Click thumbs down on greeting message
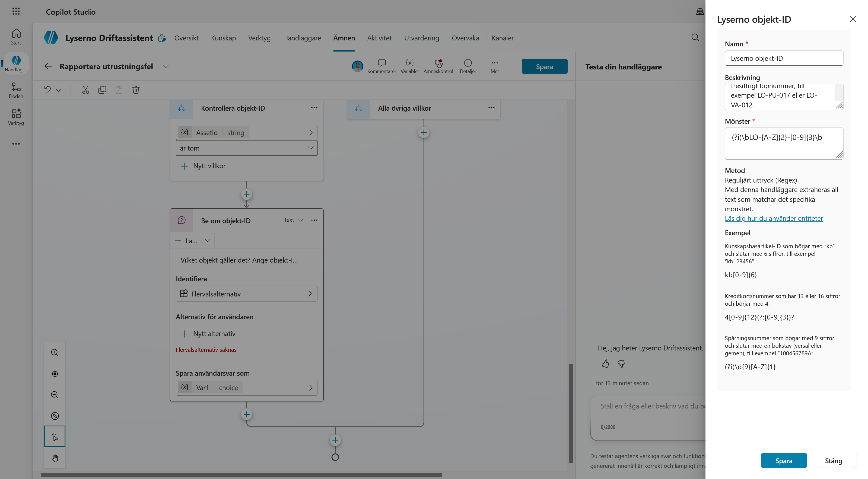 (621, 364)
